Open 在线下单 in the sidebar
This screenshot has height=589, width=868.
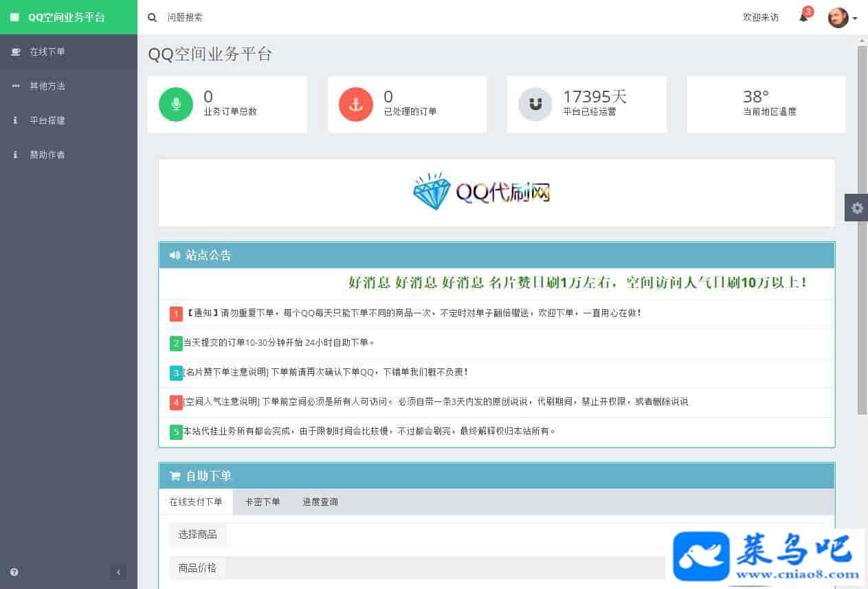[47, 52]
